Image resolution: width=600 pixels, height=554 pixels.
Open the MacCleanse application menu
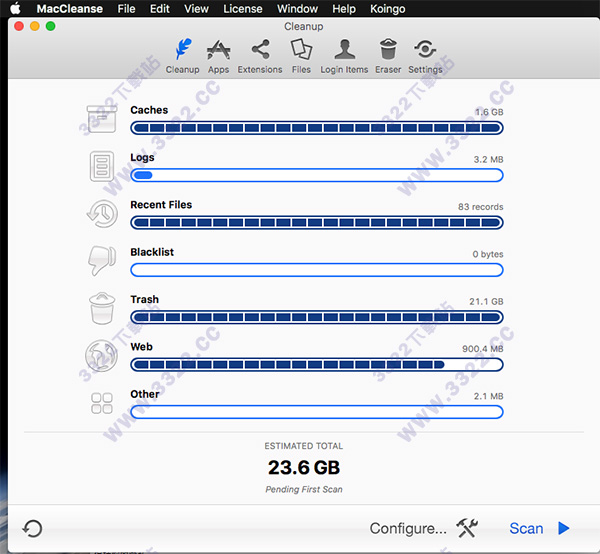(x=70, y=9)
